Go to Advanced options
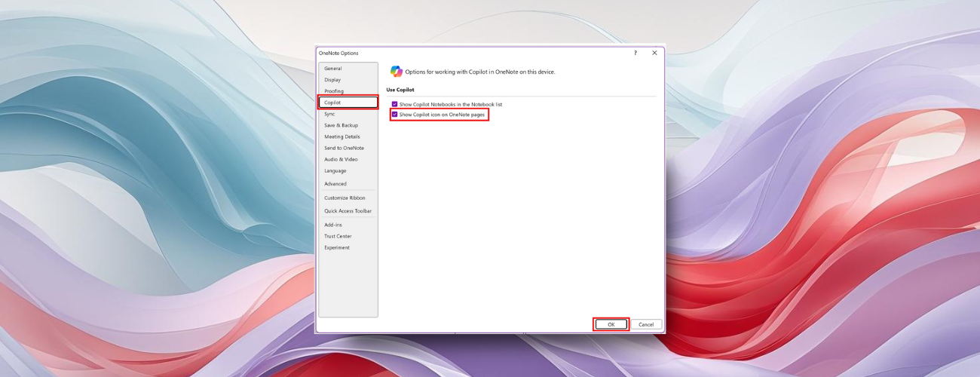Screen dimensions: 980x377 click(x=348, y=184)
